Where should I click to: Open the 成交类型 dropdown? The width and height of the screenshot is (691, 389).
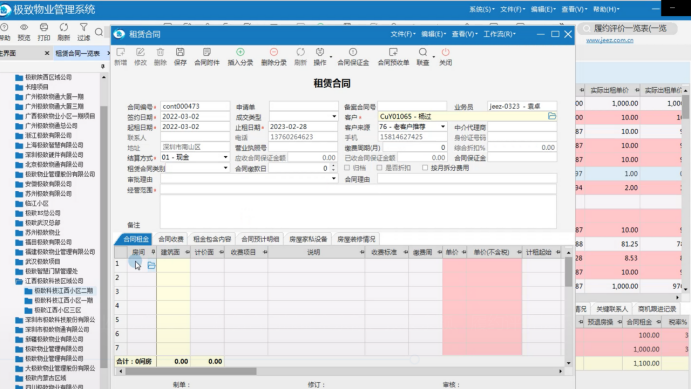click(x=334, y=116)
